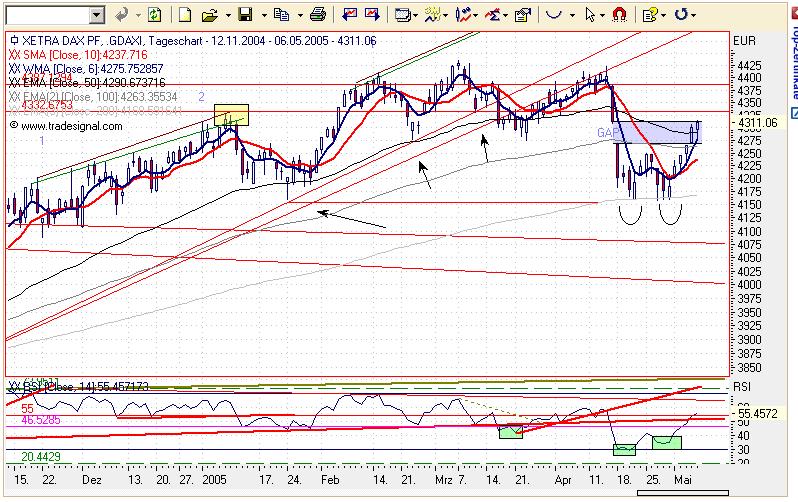Select the arc drawing tool
Image resolution: width=798 pixels, height=502 pixels.
(554, 15)
